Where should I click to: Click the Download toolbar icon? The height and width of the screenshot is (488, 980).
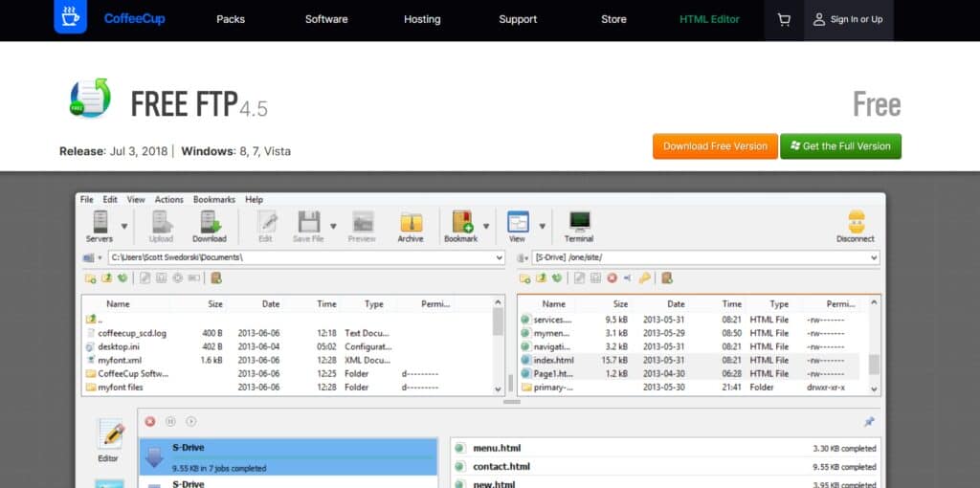pos(209,226)
